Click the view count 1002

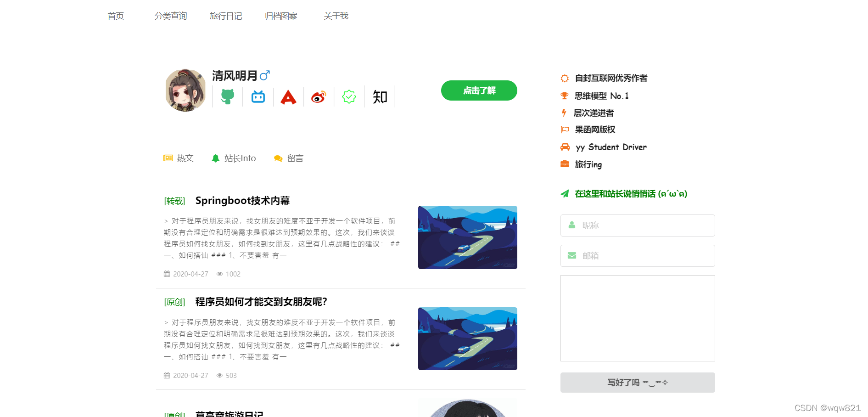[x=233, y=274]
